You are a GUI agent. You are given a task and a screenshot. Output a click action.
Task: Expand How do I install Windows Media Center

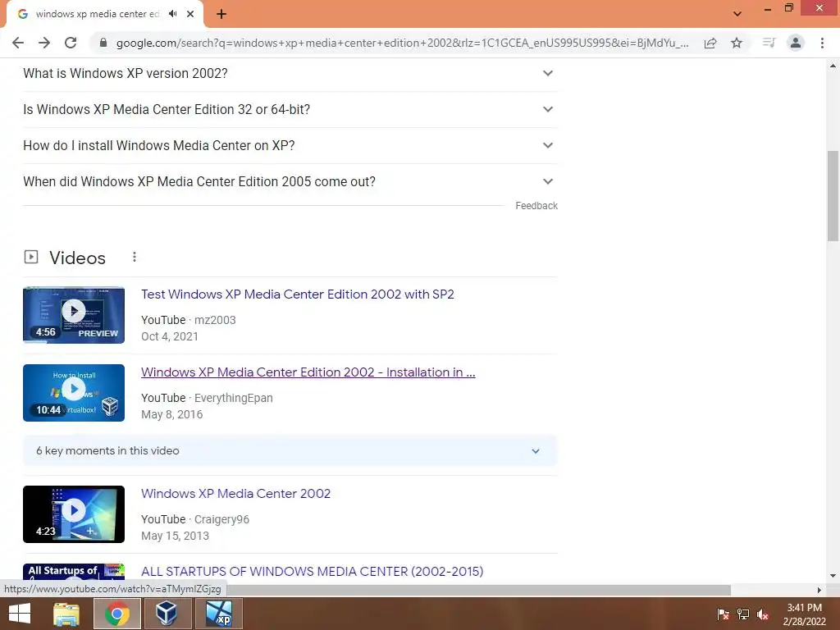pyautogui.click(x=290, y=145)
